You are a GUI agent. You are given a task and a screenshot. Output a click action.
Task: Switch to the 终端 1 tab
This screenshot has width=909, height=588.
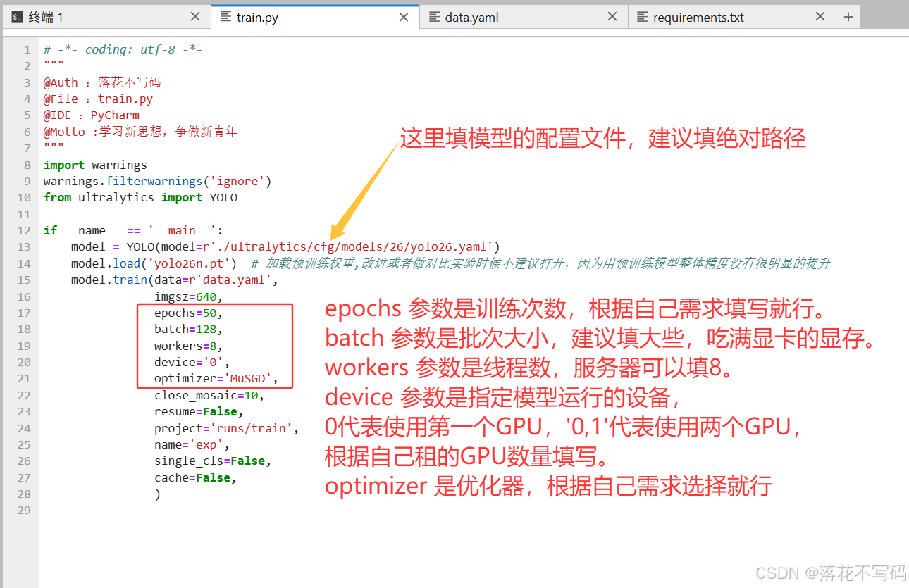[46, 18]
